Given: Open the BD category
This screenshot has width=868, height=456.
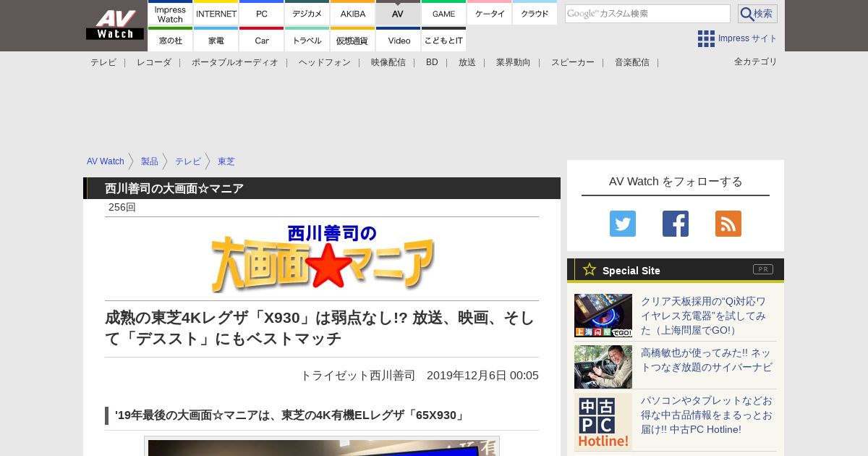Looking at the screenshot, I should pos(432,62).
